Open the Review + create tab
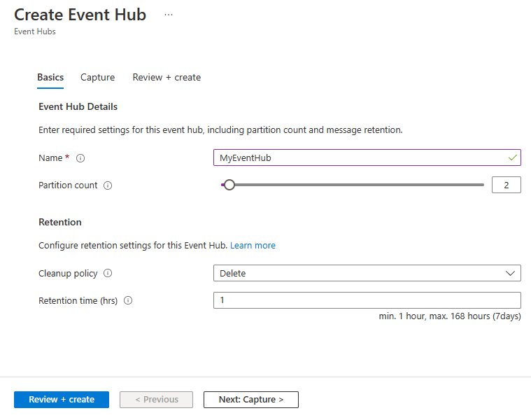The height and width of the screenshot is (420, 531). (167, 78)
